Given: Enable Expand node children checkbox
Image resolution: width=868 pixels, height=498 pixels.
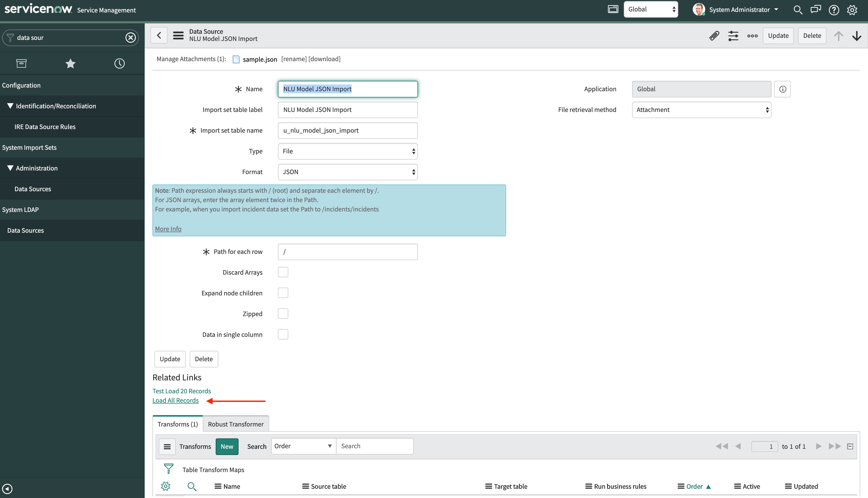Looking at the screenshot, I should tap(283, 293).
